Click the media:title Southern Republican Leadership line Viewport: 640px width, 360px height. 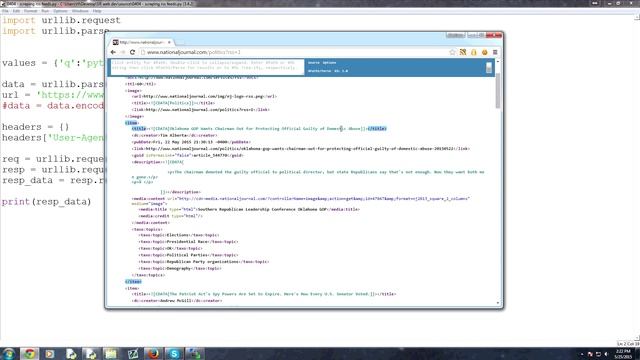[x=249, y=209]
